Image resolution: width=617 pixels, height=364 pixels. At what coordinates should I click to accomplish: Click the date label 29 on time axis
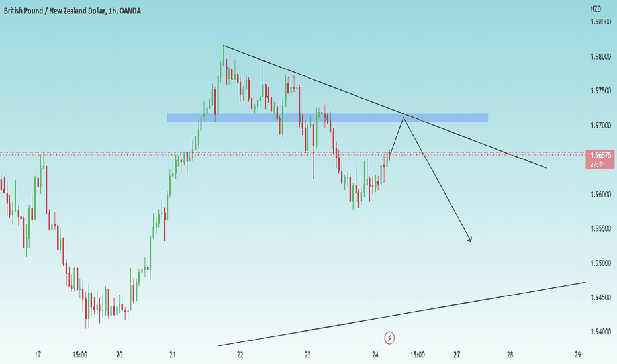[x=578, y=355]
